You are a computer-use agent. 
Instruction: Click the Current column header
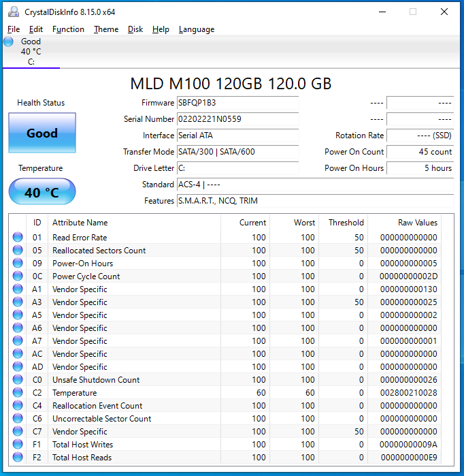pos(246,223)
